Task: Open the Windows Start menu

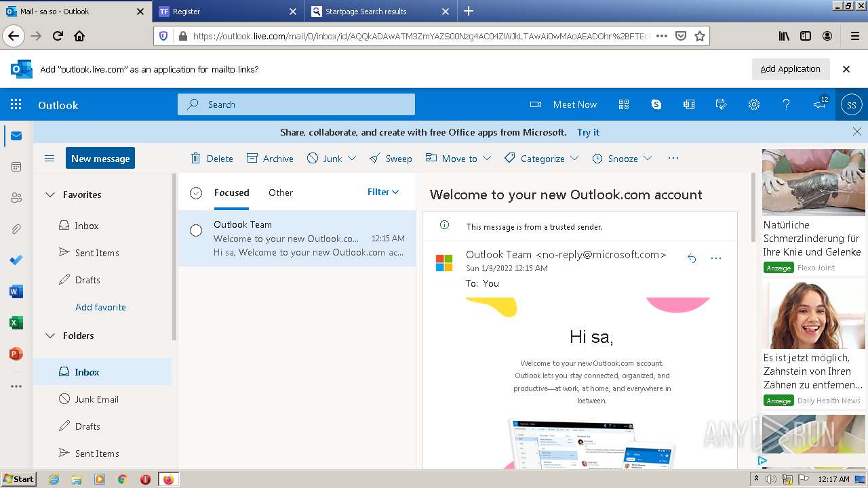Action: (x=18, y=479)
